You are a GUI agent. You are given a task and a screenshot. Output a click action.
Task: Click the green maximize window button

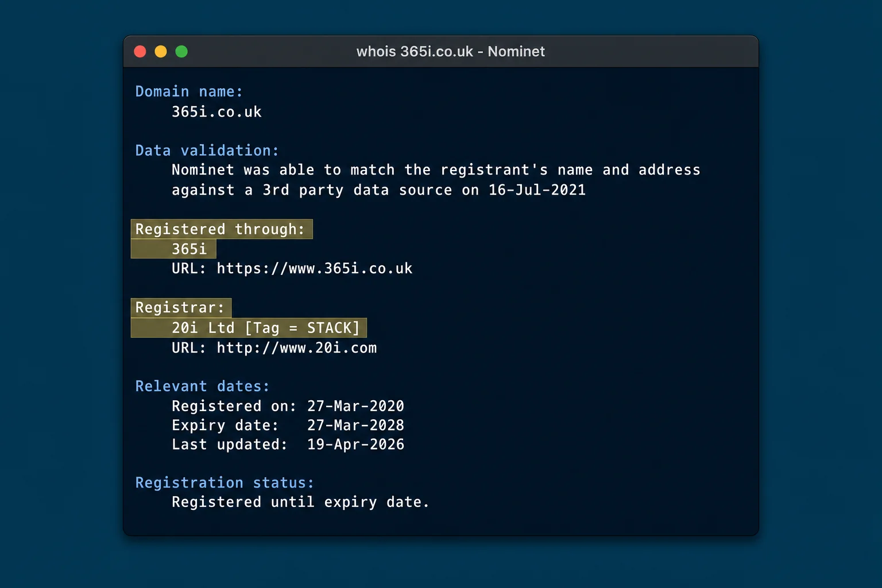click(x=181, y=52)
